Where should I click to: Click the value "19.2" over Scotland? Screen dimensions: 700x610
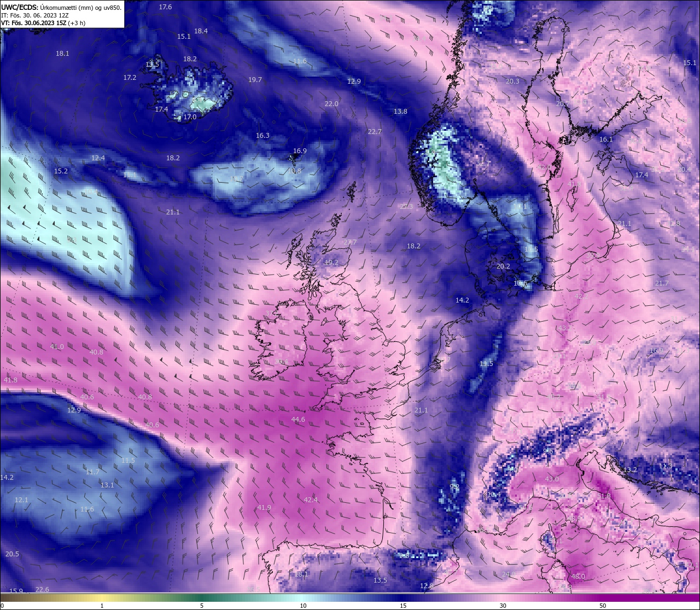pyautogui.click(x=331, y=263)
